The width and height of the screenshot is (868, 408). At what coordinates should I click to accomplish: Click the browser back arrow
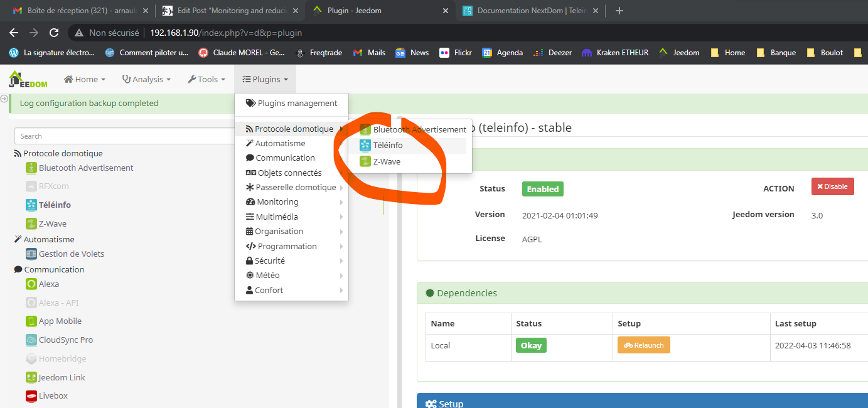14,33
